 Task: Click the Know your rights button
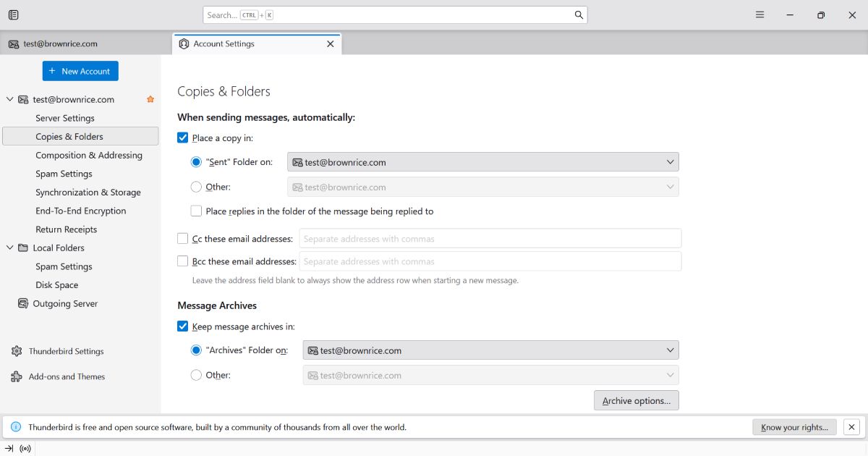pyautogui.click(x=794, y=427)
